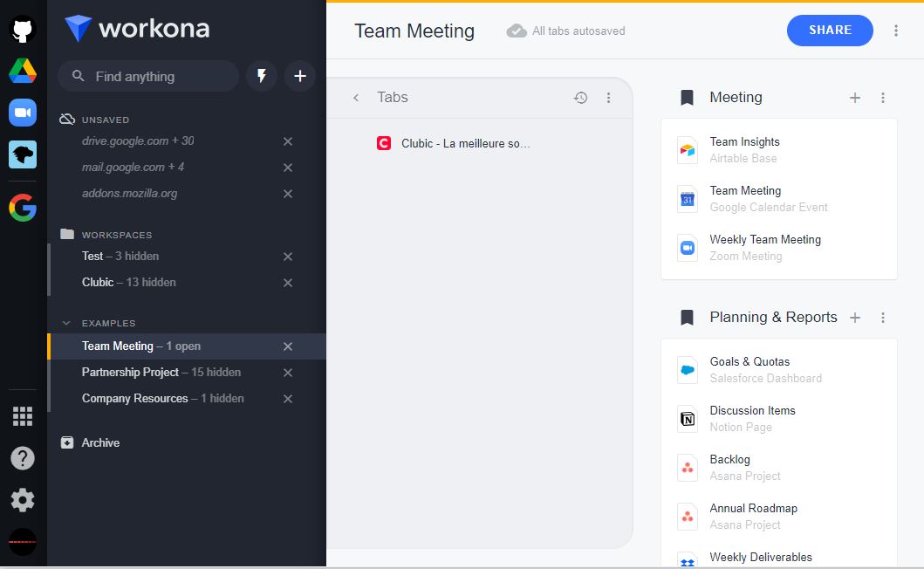Switch to Partnership Project workspace
Image resolution: width=924 pixels, height=569 pixels.
(161, 372)
